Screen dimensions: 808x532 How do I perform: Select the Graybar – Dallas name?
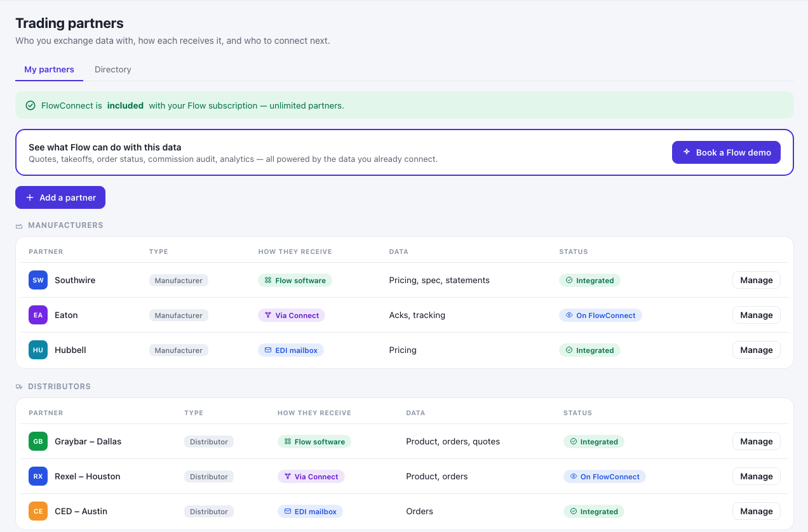click(x=88, y=441)
